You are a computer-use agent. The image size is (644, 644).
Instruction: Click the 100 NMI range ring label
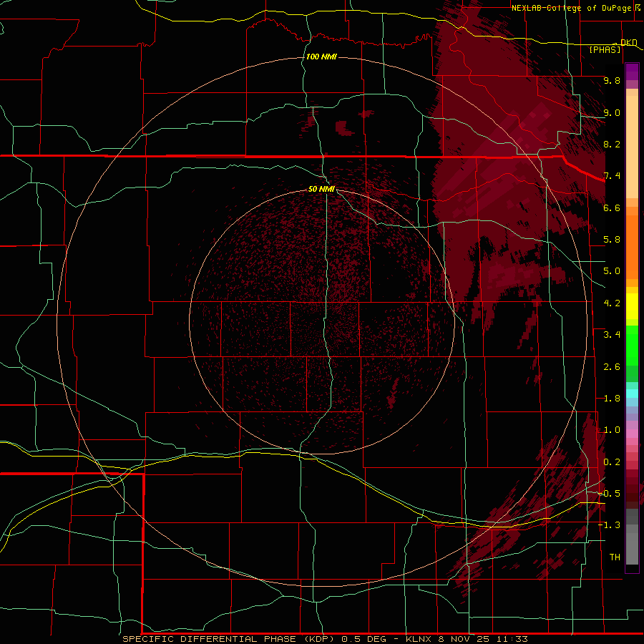321,57
